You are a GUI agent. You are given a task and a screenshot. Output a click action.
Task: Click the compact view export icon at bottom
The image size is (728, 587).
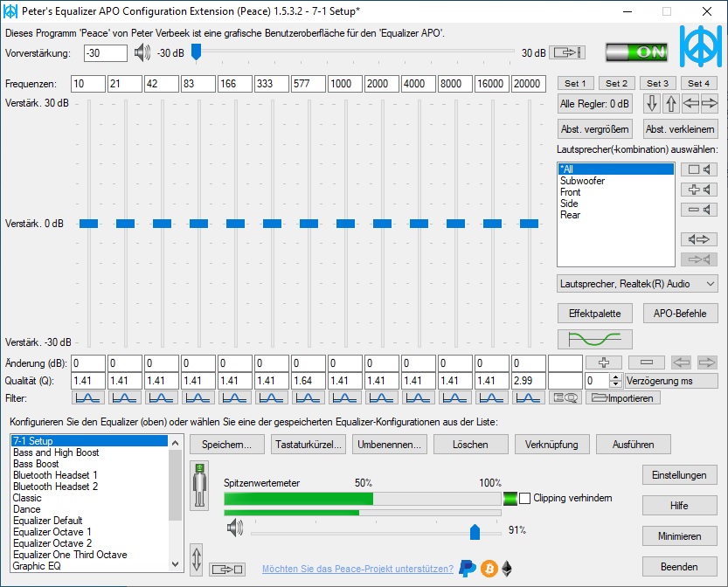click(227, 569)
